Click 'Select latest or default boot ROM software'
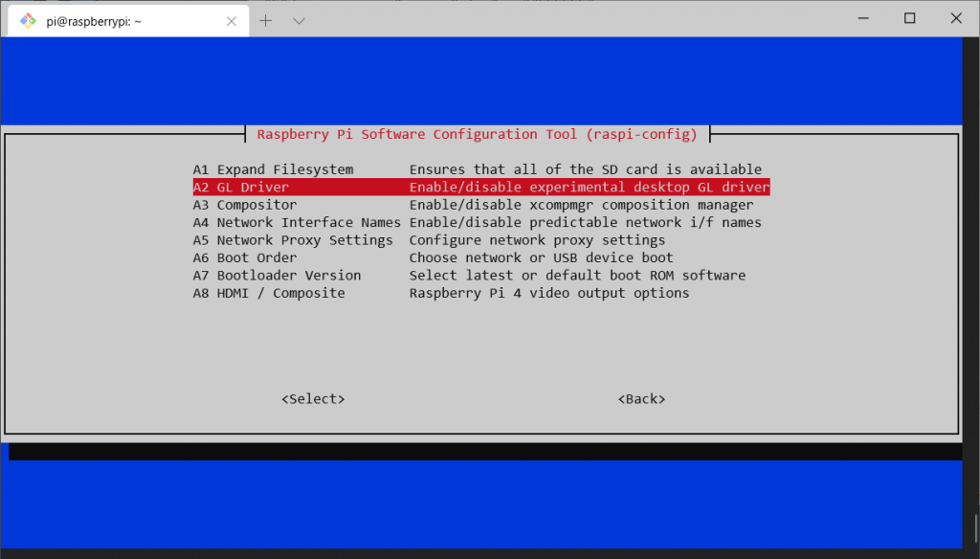Image resolution: width=980 pixels, height=559 pixels. [x=577, y=275]
